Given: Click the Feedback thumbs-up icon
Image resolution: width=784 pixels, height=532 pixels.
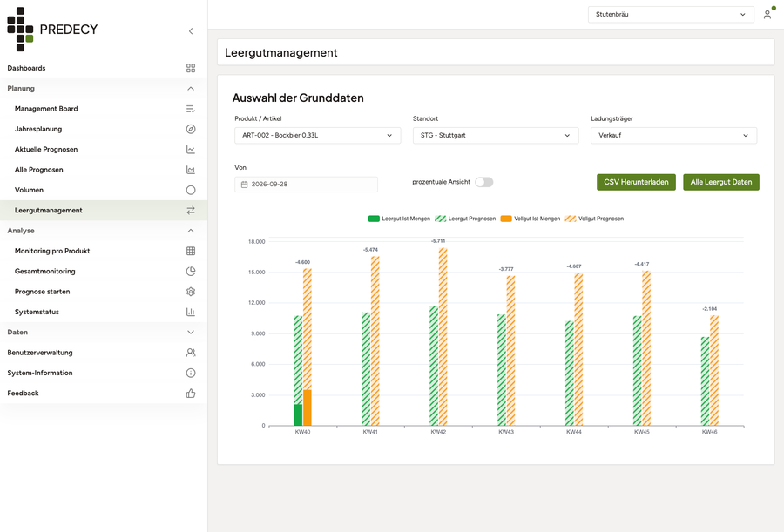Looking at the screenshot, I should 191,394.
